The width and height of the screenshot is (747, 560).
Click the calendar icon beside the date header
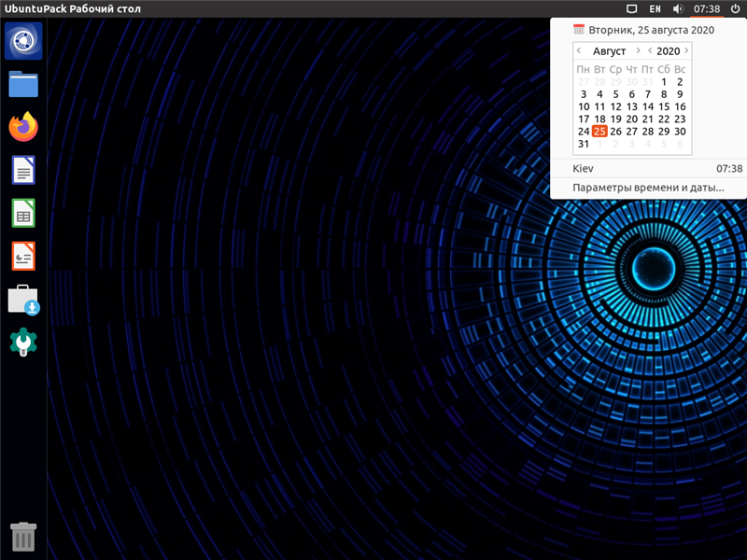pyautogui.click(x=579, y=30)
